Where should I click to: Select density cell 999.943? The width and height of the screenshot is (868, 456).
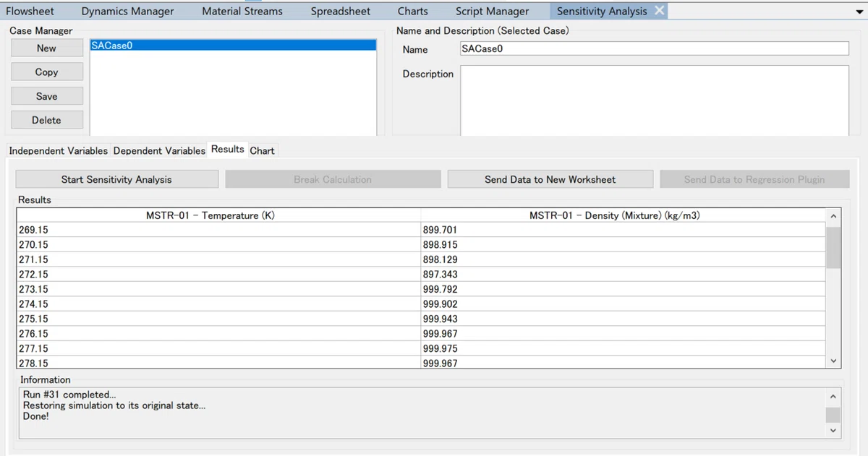click(x=623, y=319)
